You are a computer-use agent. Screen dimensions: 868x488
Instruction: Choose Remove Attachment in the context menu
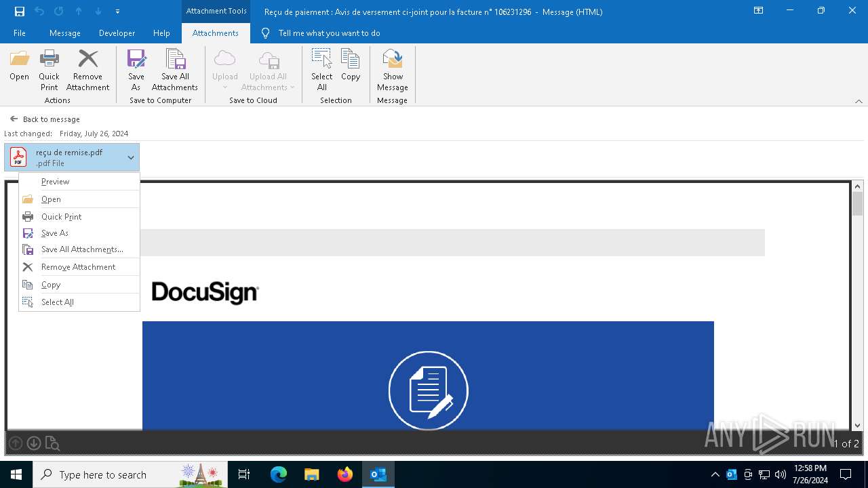tap(79, 267)
